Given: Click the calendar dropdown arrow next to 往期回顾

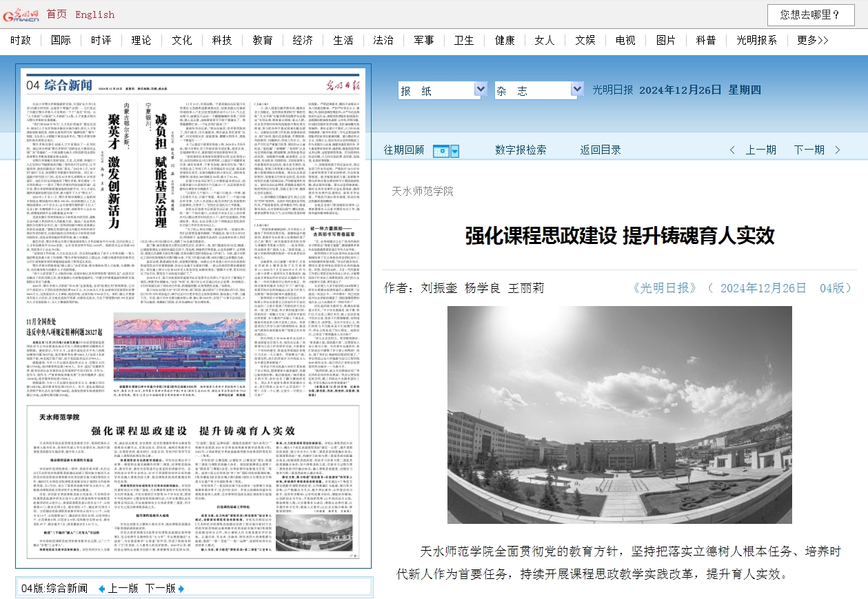Looking at the screenshot, I should tap(454, 150).
